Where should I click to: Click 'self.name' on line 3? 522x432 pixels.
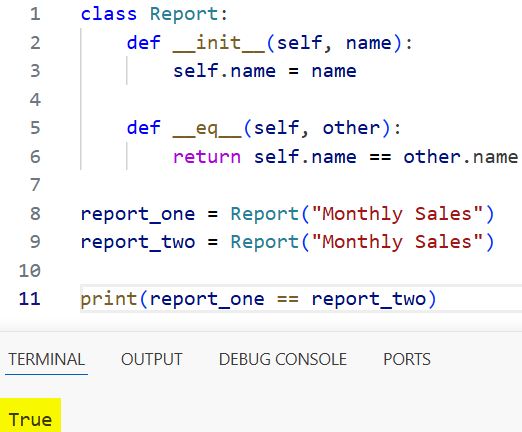224,71
